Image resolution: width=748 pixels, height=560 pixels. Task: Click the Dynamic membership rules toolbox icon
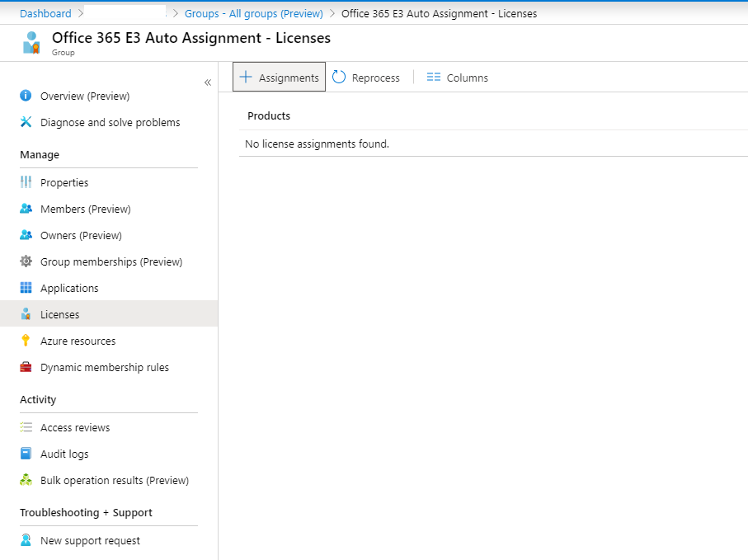(26, 367)
